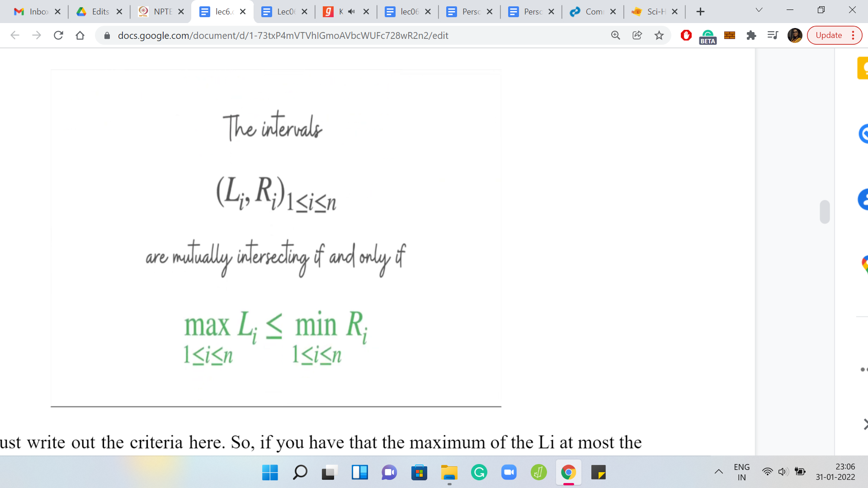Expand the side panel arrow

click(864, 424)
